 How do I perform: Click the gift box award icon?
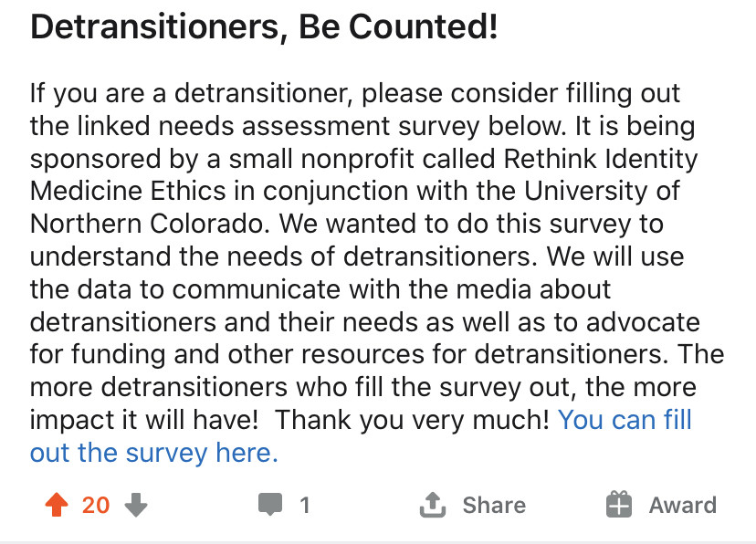tap(619, 505)
